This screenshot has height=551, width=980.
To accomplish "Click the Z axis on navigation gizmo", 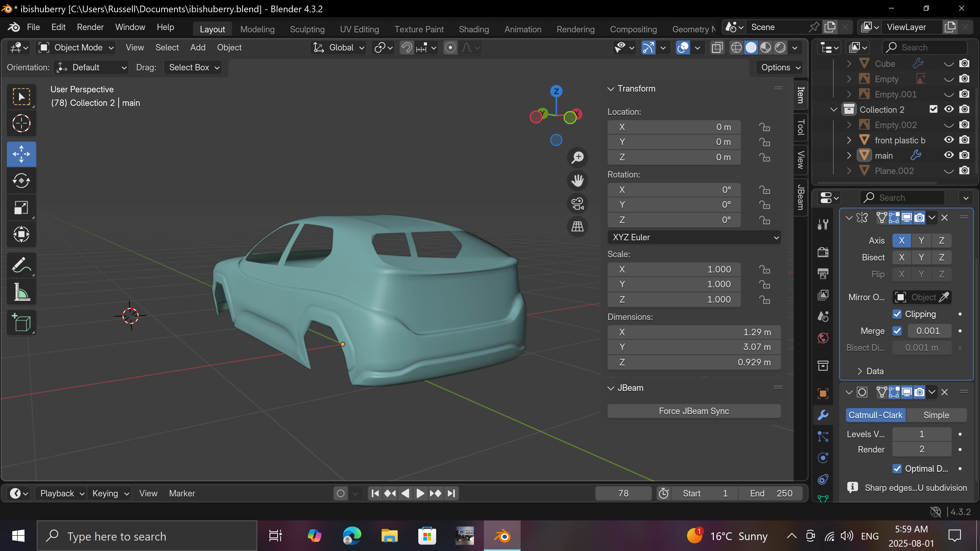I will tap(556, 91).
